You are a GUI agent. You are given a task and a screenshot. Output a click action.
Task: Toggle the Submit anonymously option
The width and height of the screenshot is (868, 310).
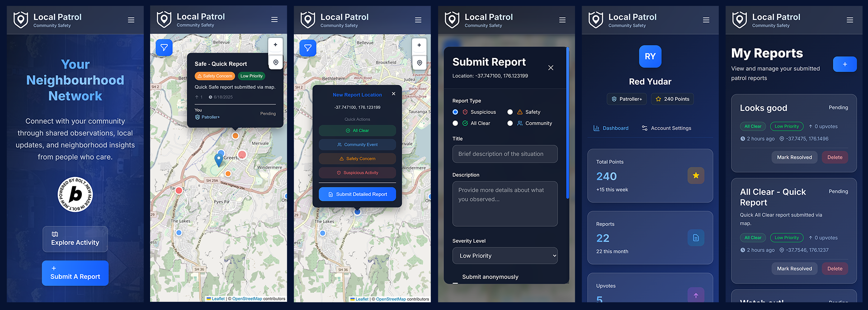[455, 282]
